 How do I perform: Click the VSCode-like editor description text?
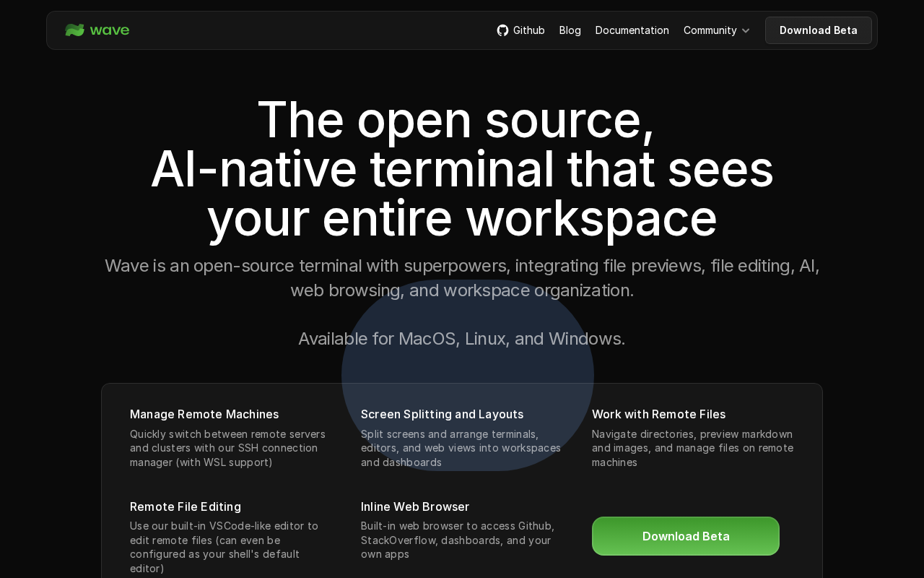click(x=224, y=547)
